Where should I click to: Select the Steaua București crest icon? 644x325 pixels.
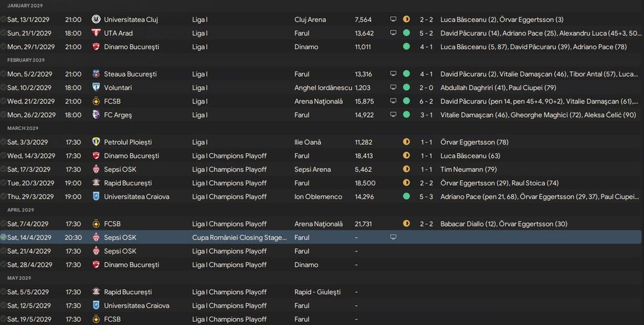[96, 74]
